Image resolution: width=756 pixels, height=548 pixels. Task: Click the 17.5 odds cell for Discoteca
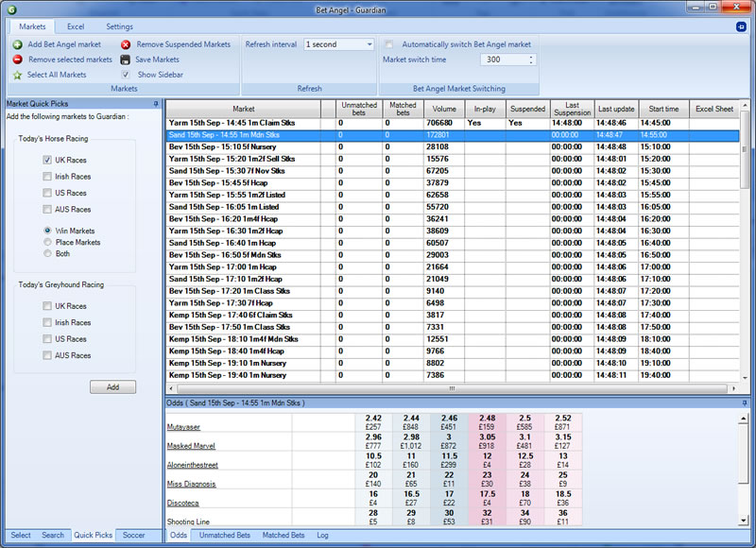(x=487, y=498)
